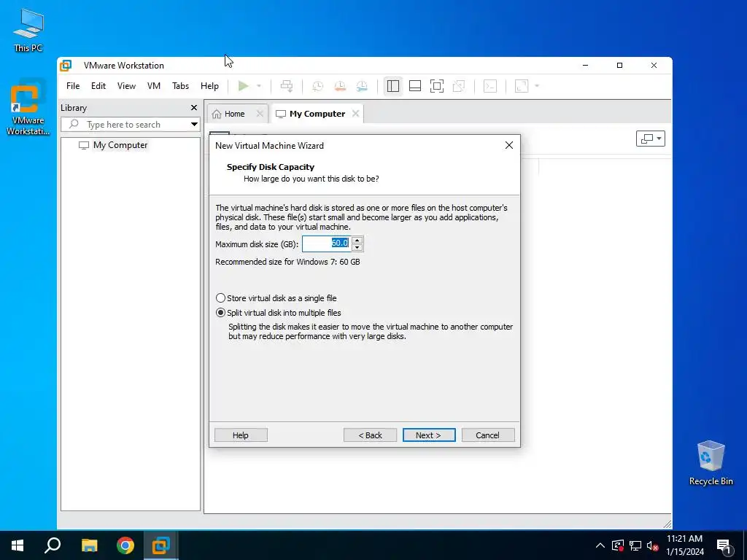Open the power options dropdown arrow
This screenshot has width=747, height=560.
[259, 86]
